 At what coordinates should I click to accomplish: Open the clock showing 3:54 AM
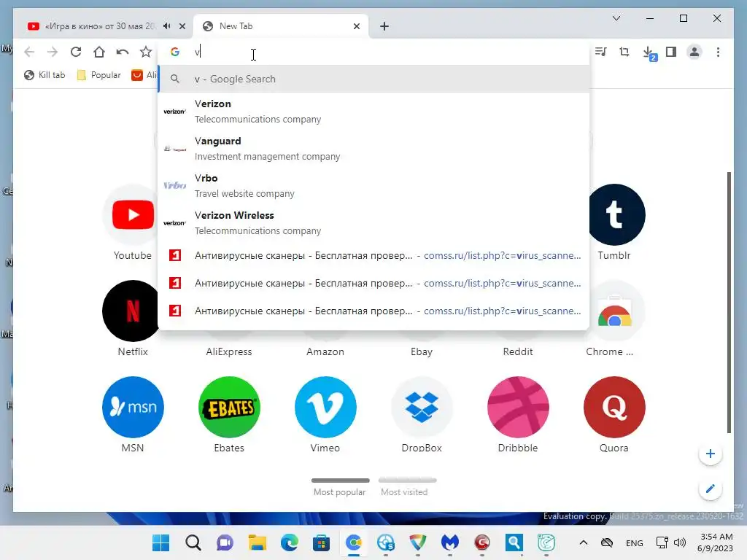715,542
